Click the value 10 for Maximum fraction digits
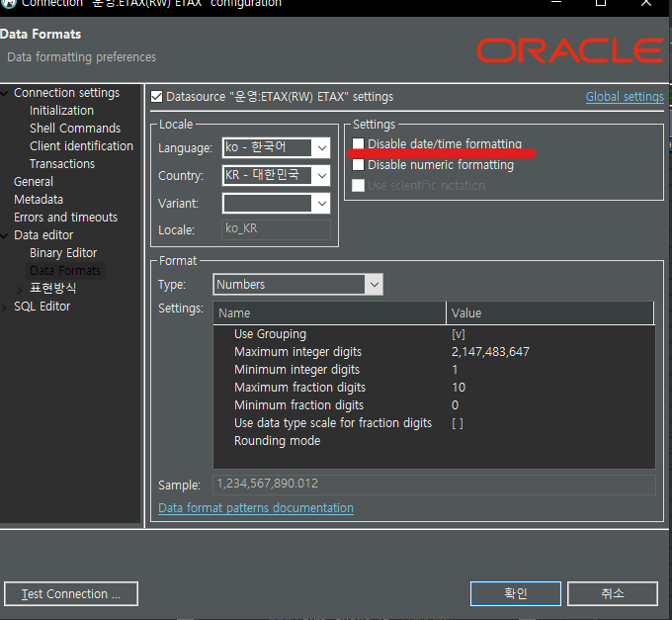 [x=459, y=388]
